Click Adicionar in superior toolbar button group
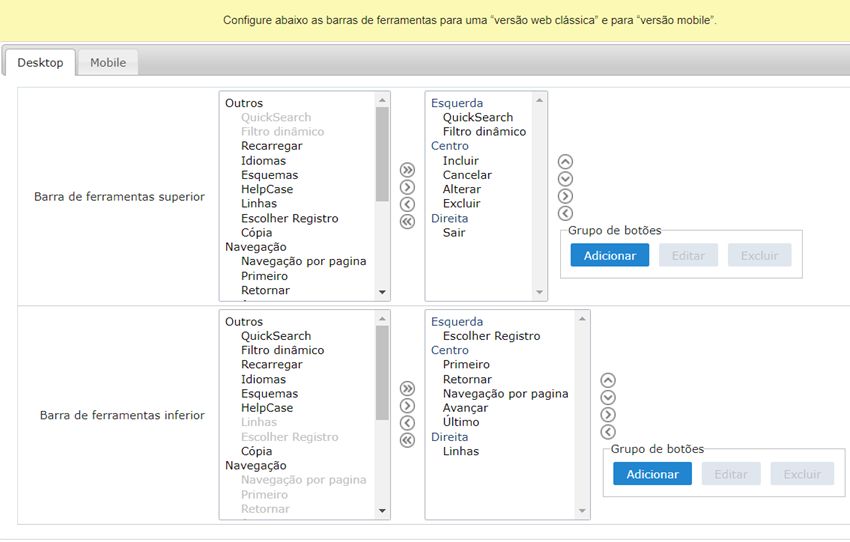The image size is (850, 542). [x=609, y=255]
